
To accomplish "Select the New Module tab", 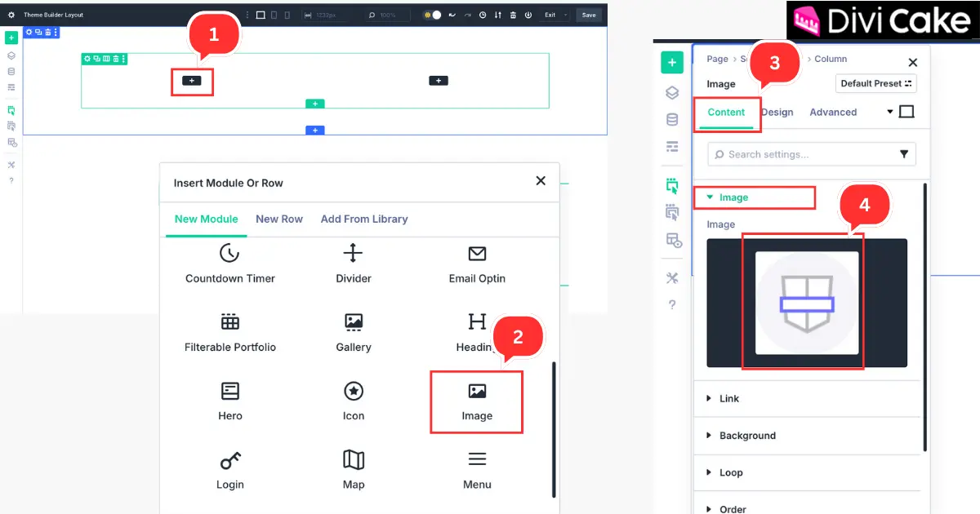I will (x=207, y=219).
